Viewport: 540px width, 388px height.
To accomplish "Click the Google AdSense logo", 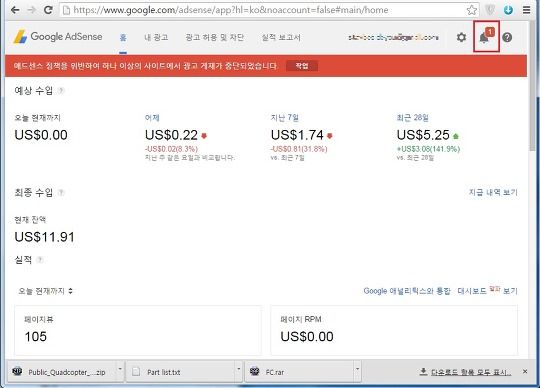I will pos(58,37).
